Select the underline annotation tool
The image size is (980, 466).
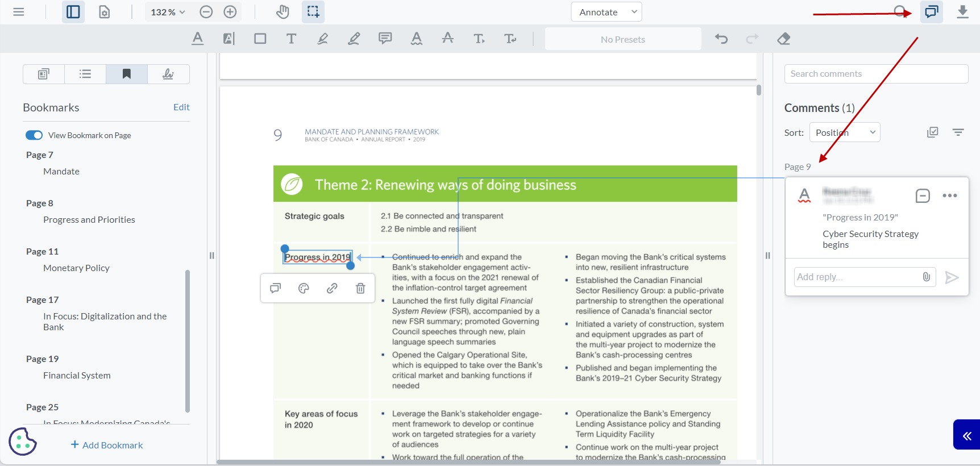point(198,39)
